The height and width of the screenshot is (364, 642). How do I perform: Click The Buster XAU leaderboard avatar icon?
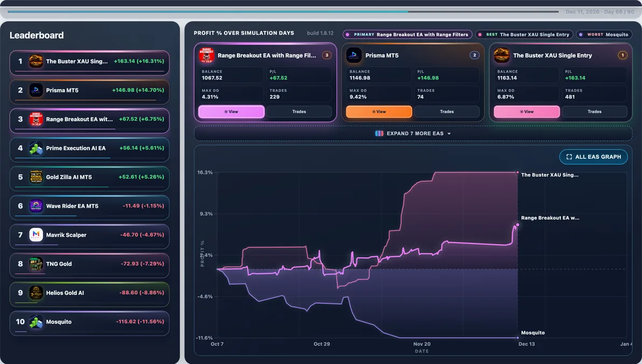pos(36,61)
